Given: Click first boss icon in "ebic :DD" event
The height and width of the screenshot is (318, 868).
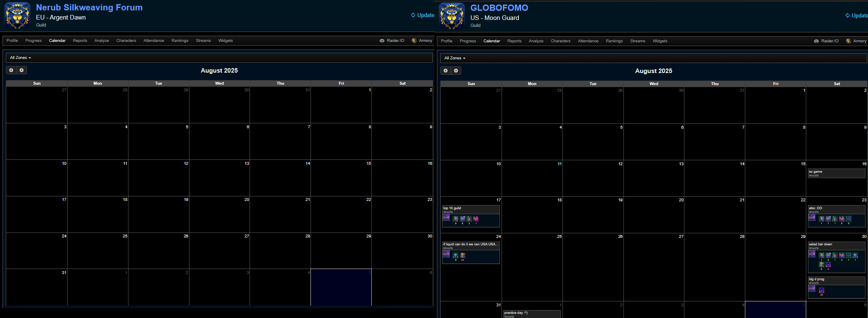Looking at the screenshot, I should [822, 219].
